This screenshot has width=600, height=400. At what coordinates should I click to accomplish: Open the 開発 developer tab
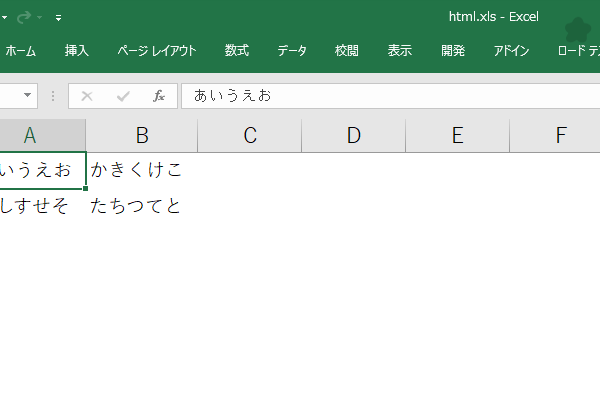click(x=453, y=51)
